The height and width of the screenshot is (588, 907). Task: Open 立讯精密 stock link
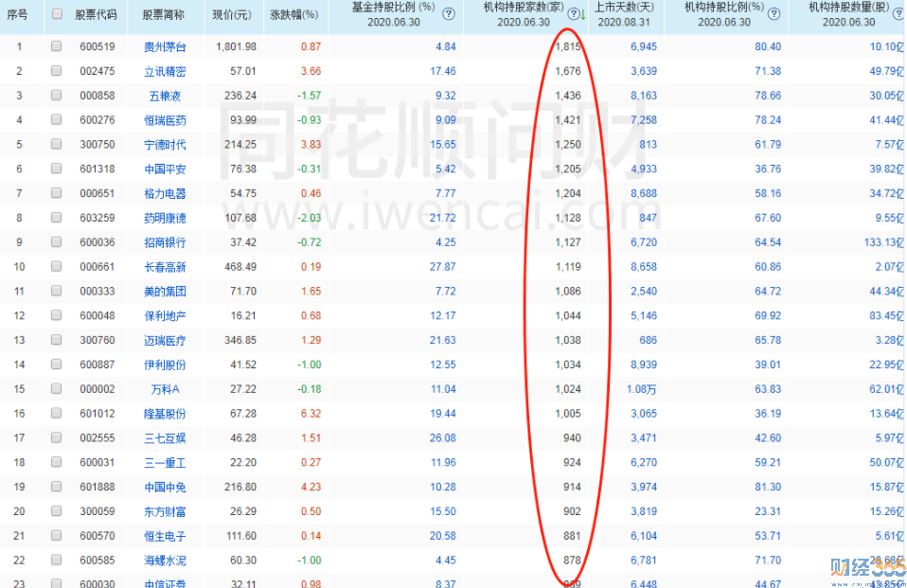[165, 71]
